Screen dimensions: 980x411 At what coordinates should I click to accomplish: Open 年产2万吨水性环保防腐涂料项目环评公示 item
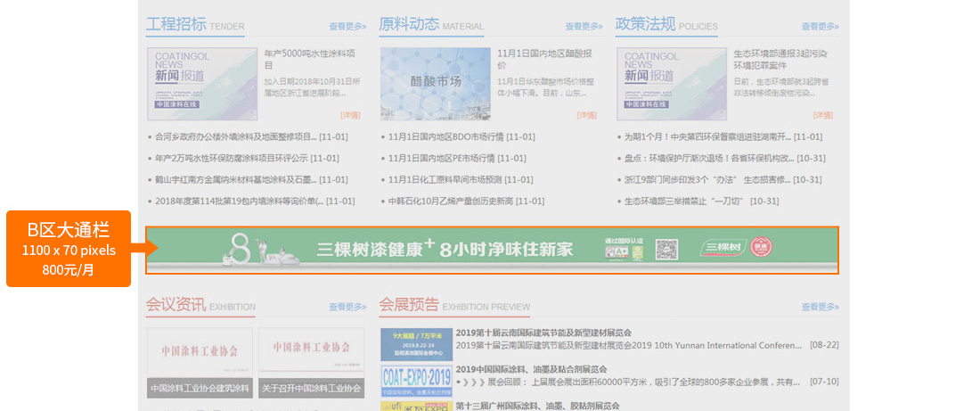pos(247,159)
